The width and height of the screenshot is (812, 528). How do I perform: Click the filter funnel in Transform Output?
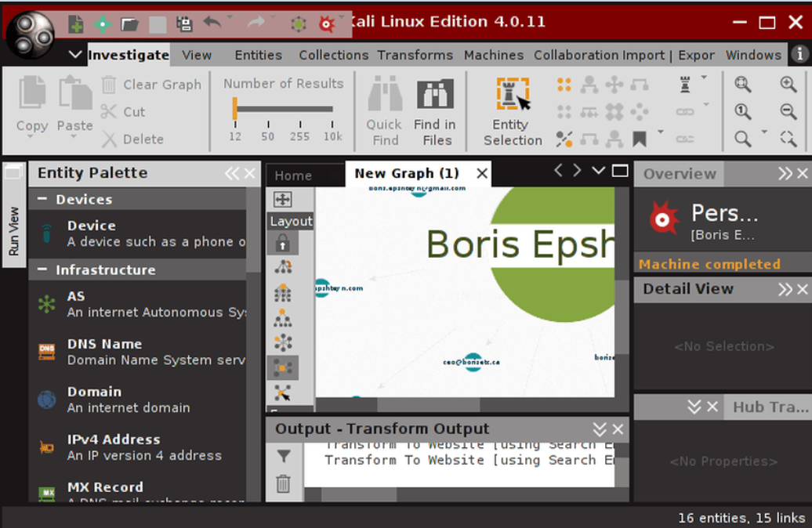point(283,456)
